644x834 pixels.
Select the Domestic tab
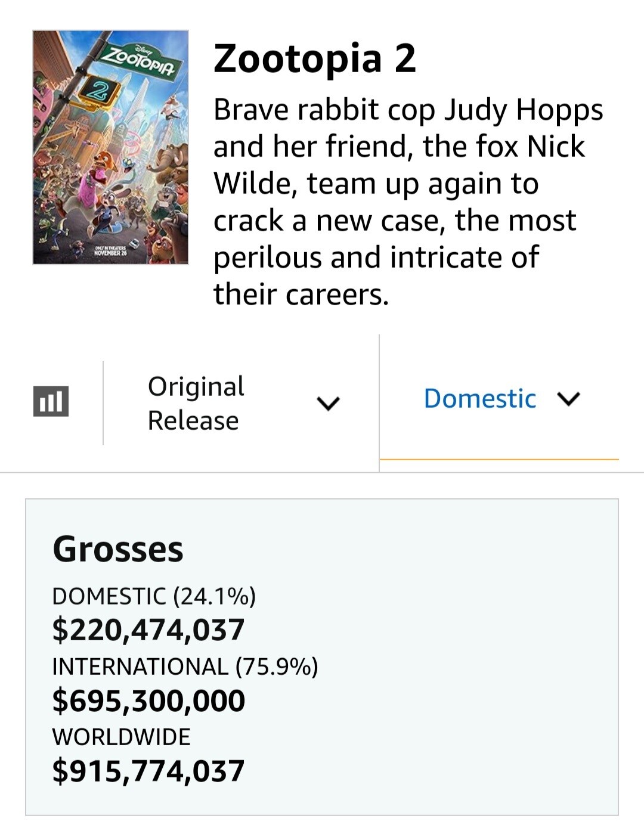479,399
